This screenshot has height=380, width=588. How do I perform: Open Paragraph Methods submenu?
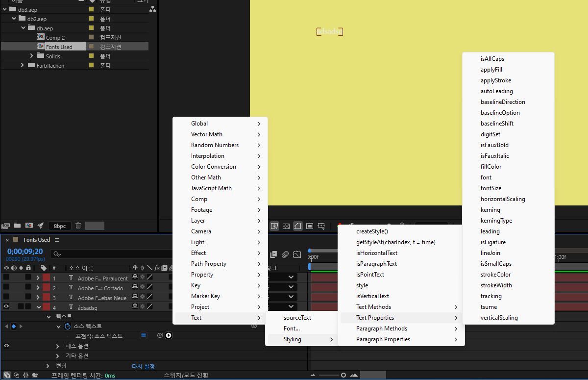click(401, 329)
